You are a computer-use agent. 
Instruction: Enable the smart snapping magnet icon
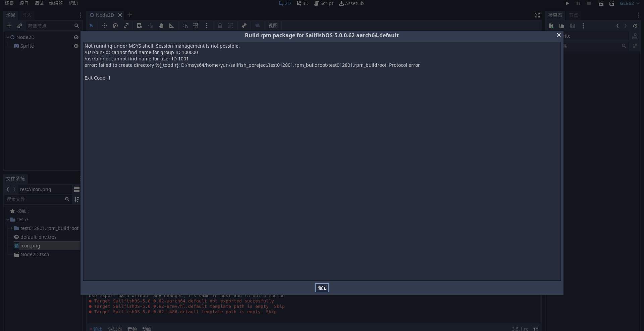tap(185, 26)
